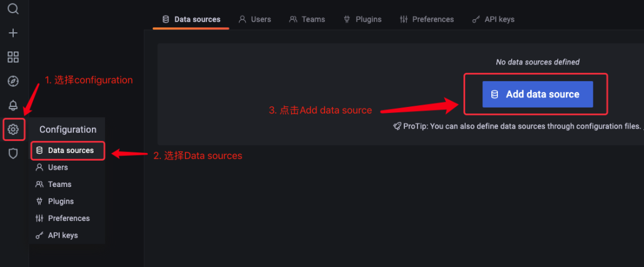The height and width of the screenshot is (267, 644).
Task: Open the Preferences tab
Action: point(426,19)
